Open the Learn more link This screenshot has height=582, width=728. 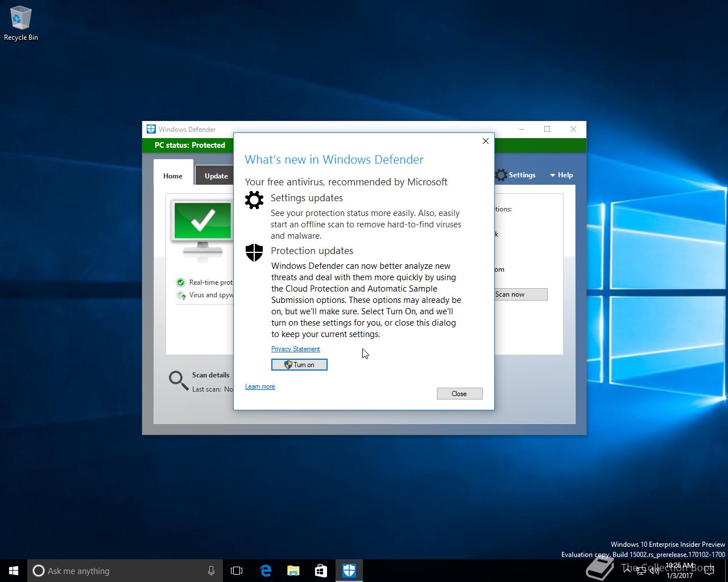(260, 386)
